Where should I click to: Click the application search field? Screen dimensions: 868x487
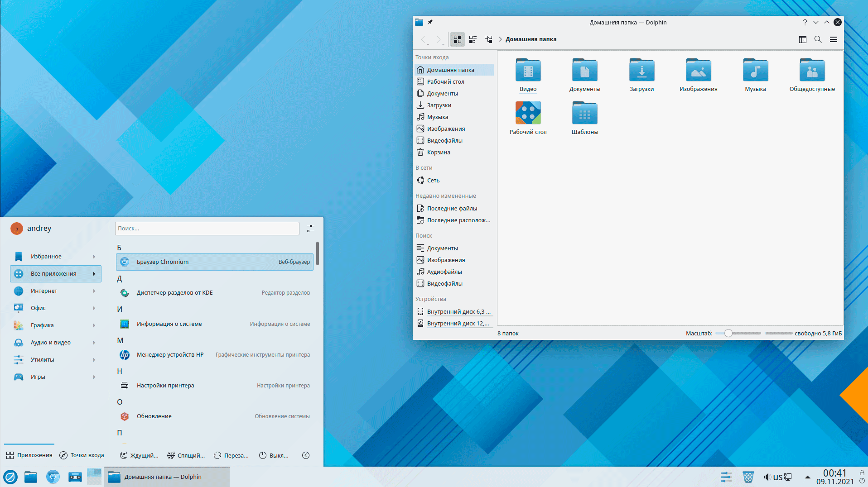click(x=207, y=229)
